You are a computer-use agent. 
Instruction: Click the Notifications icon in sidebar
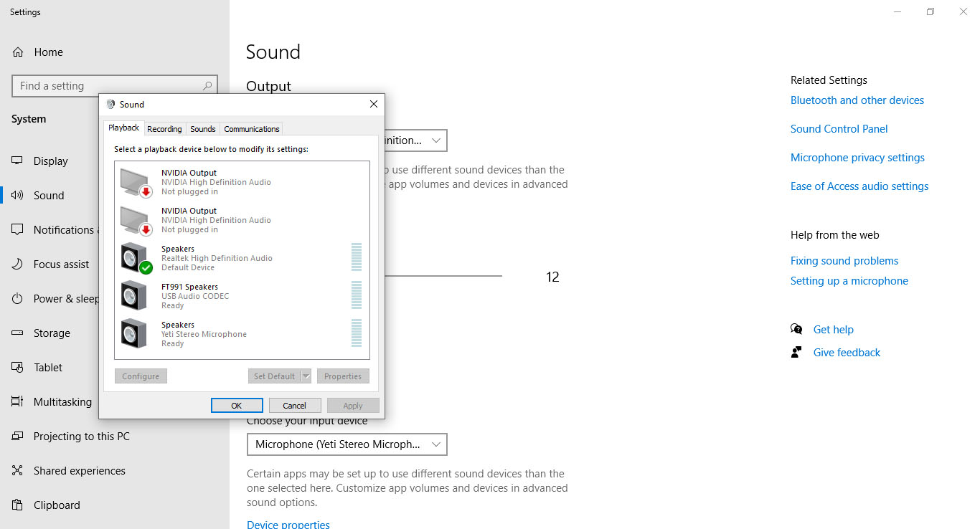coord(18,230)
